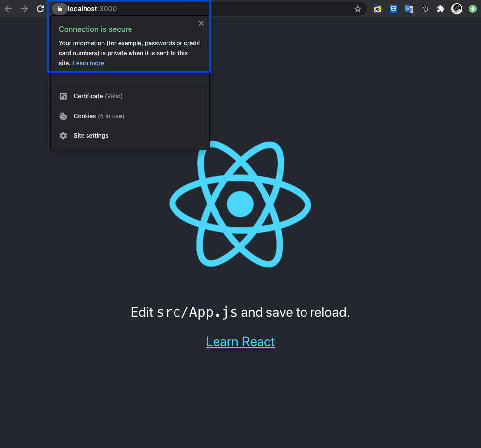Click the green browser update icon

tap(473, 9)
